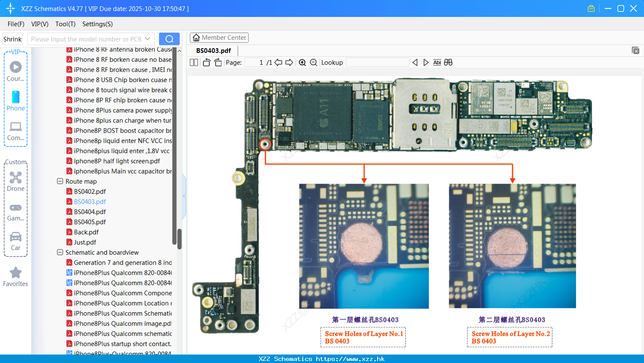This screenshot has height=363, width=644.
Task: Open the model number dropdown arrow
Action: pos(148,39)
